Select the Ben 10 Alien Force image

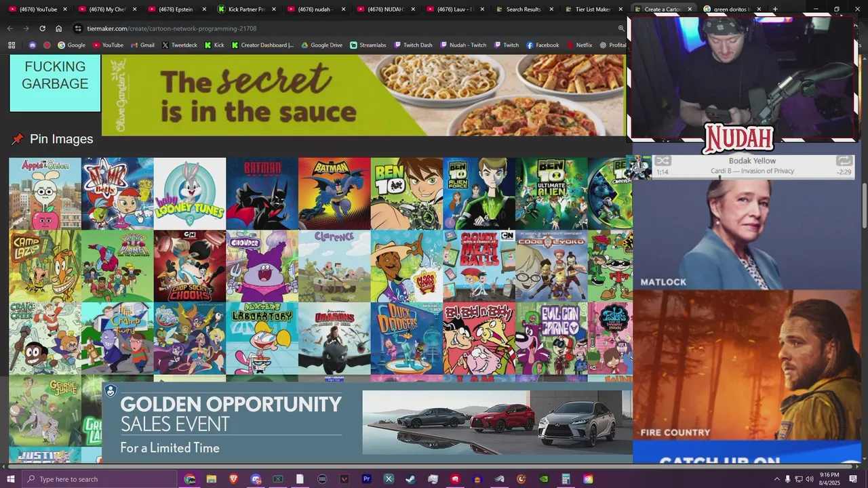pos(479,194)
